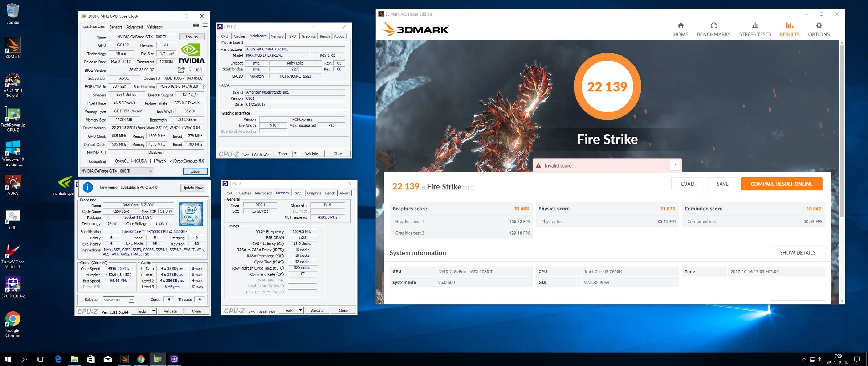Select the SPD tab in CPU-Z Mainboard window

click(x=292, y=36)
